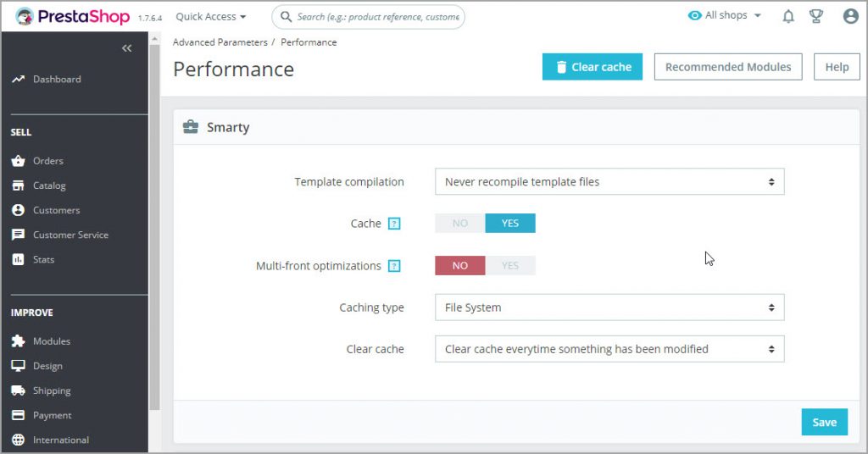The image size is (868, 454).
Task: Set Multi-front optimizations to NO
Action: (460, 265)
